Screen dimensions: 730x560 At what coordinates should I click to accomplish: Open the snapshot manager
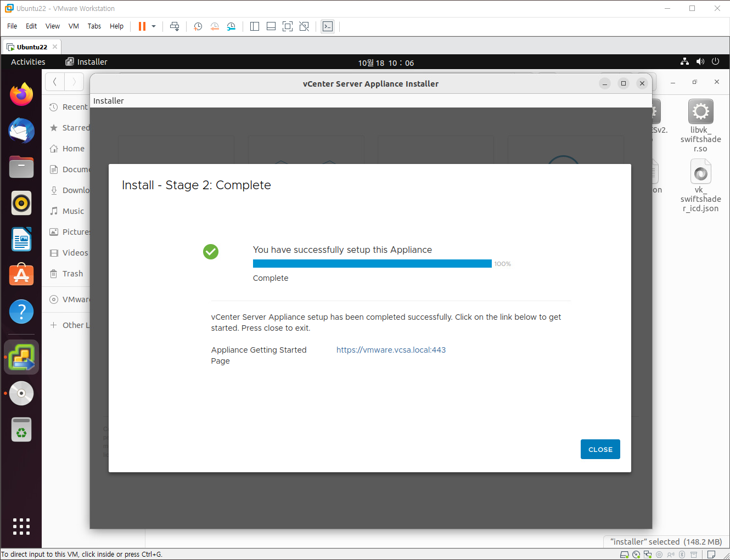(x=231, y=26)
